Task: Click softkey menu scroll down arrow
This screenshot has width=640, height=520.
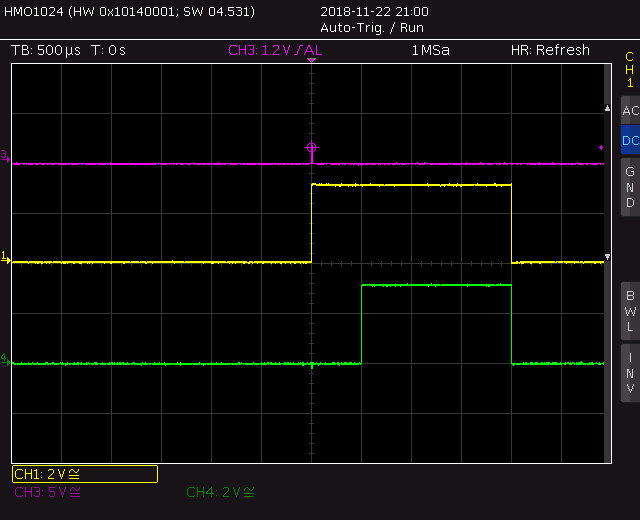Action: click(x=607, y=257)
